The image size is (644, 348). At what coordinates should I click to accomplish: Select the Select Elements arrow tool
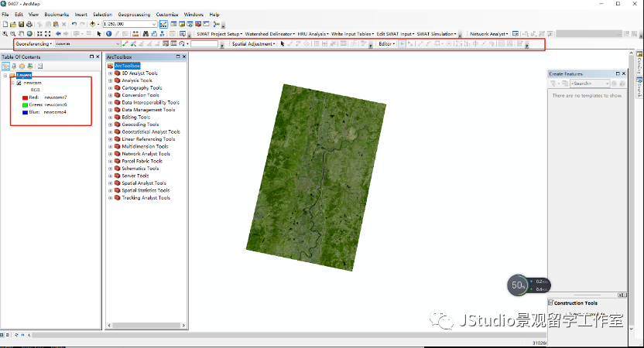pos(99,34)
